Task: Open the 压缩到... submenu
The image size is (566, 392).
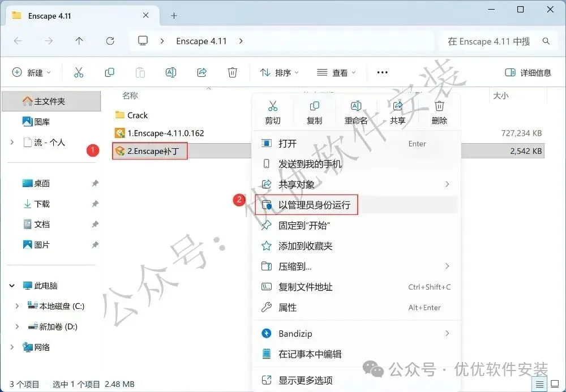Action: [x=357, y=266]
